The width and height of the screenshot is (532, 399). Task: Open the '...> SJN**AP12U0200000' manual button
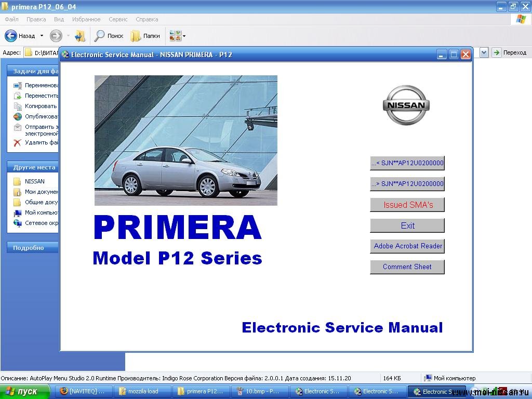pyautogui.click(x=407, y=184)
